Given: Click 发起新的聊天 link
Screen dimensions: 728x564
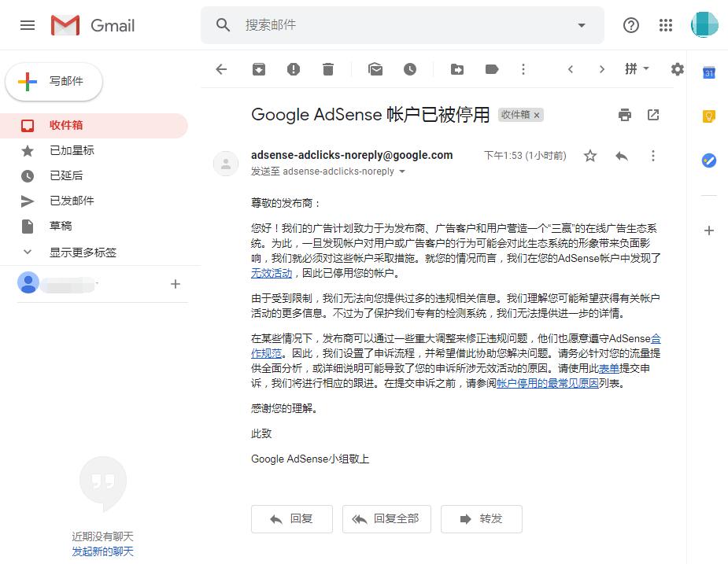Looking at the screenshot, I should pyautogui.click(x=102, y=551).
